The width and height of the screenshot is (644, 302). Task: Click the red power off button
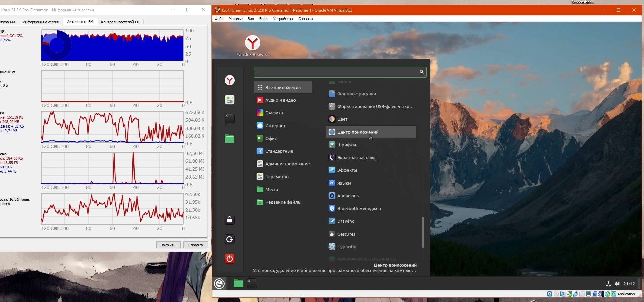point(230,259)
